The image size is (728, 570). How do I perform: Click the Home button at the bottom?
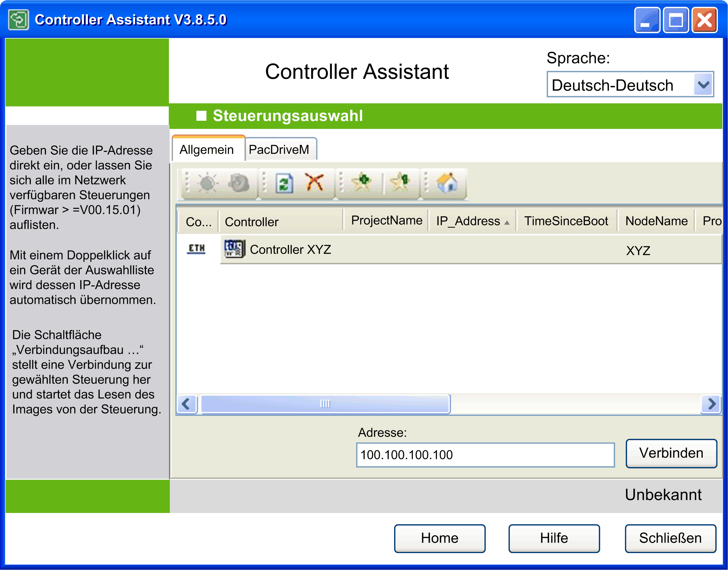coord(440,538)
